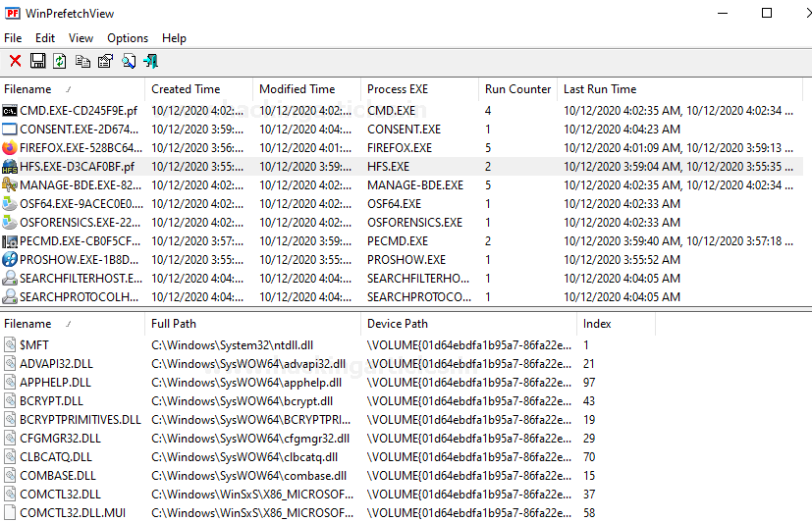The image size is (812, 522).
Task: Click the red X delete toolbar icon
Action: [16, 61]
